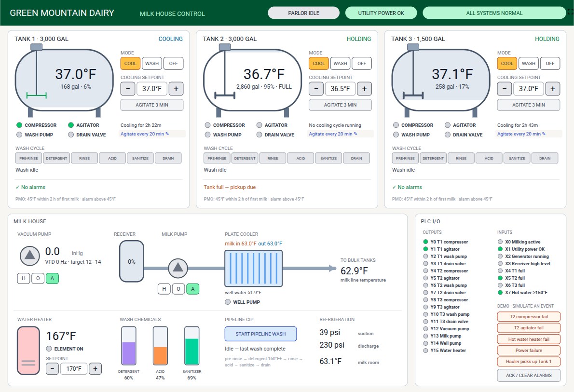Click Tank 1 agitator status indicator
Viewport: 574px width, 392px height.
[x=71, y=125]
